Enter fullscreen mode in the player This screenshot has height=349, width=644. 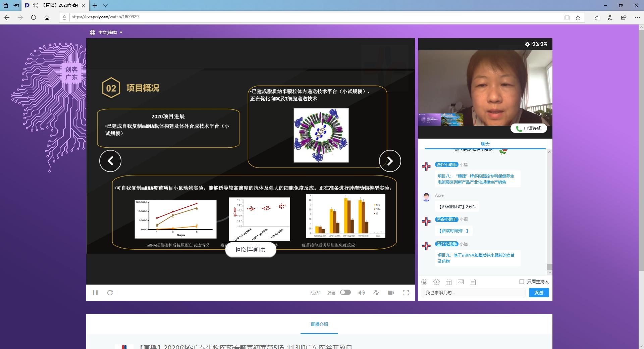[406, 293]
